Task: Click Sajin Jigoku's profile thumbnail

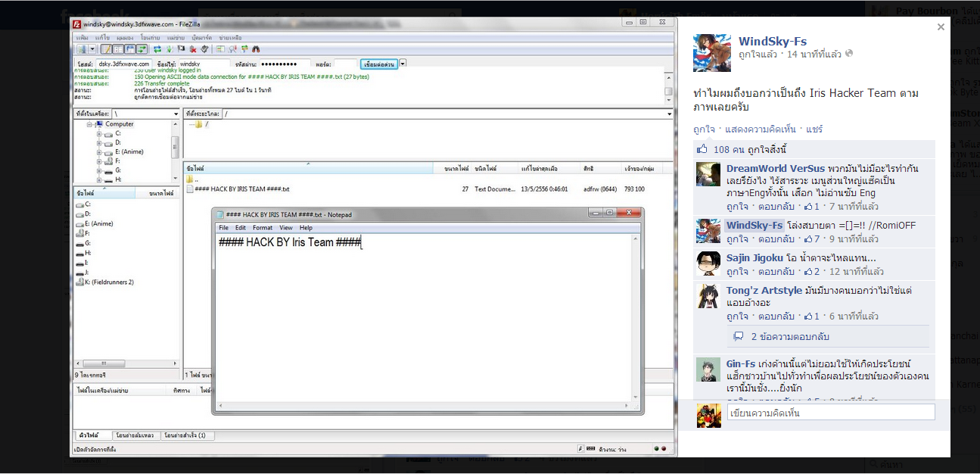Action: click(x=708, y=264)
